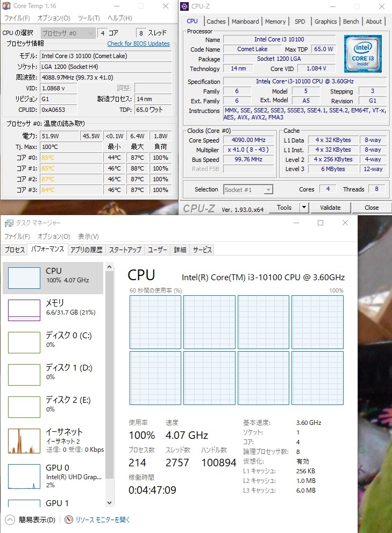
Task: Switch to アプリの履歴 tab
Action: pos(87,250)
